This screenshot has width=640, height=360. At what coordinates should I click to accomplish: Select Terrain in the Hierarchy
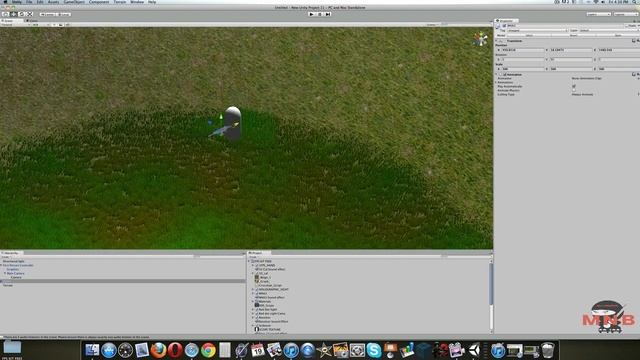8,285
